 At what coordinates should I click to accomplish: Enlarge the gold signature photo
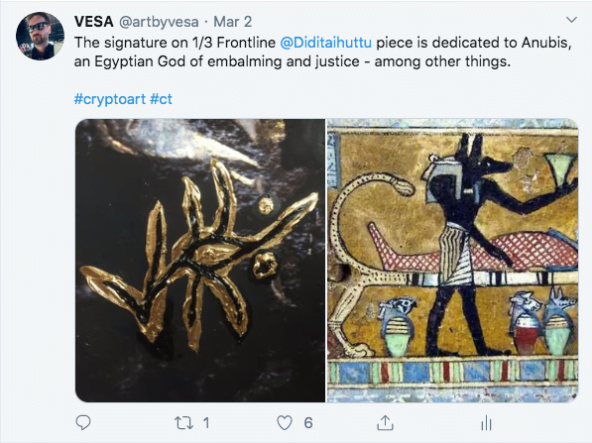200,260
